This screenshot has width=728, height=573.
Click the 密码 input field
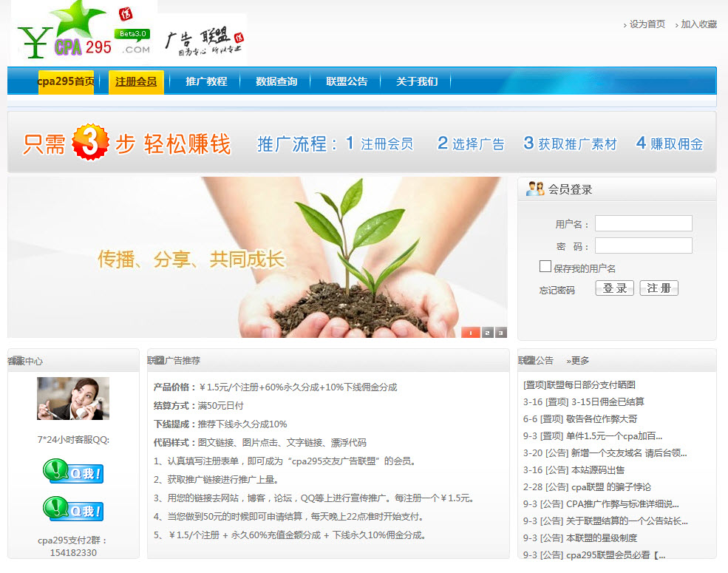click(643, 245)
